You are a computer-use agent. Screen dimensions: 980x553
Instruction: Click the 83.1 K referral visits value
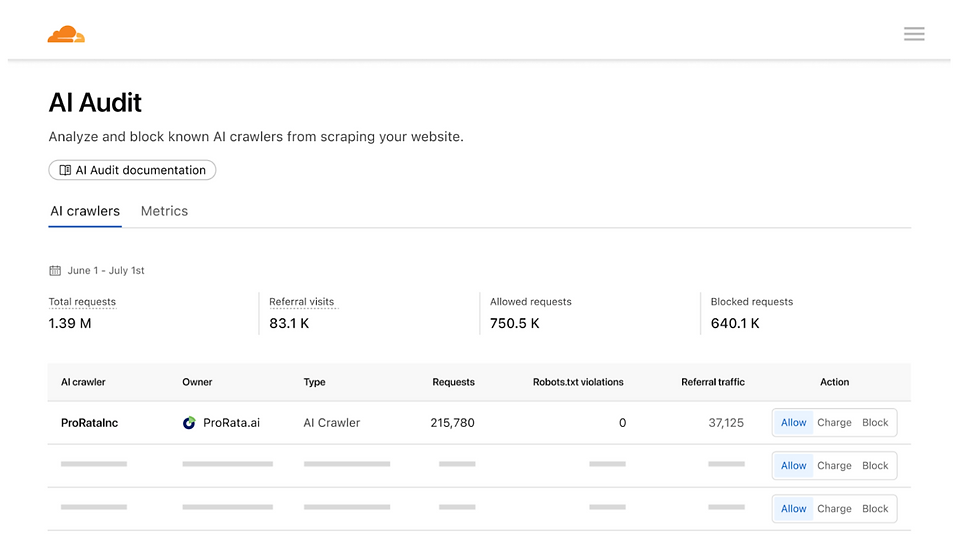coord(289,324)
